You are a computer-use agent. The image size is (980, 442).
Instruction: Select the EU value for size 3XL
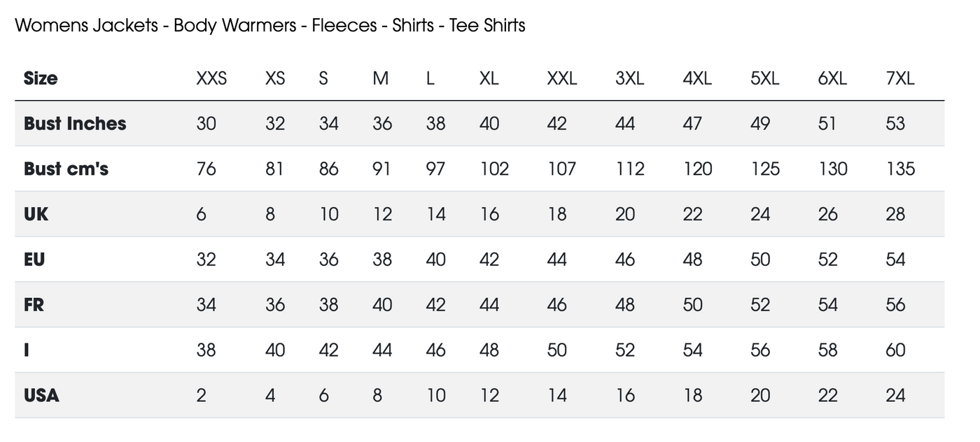[624, 259]
